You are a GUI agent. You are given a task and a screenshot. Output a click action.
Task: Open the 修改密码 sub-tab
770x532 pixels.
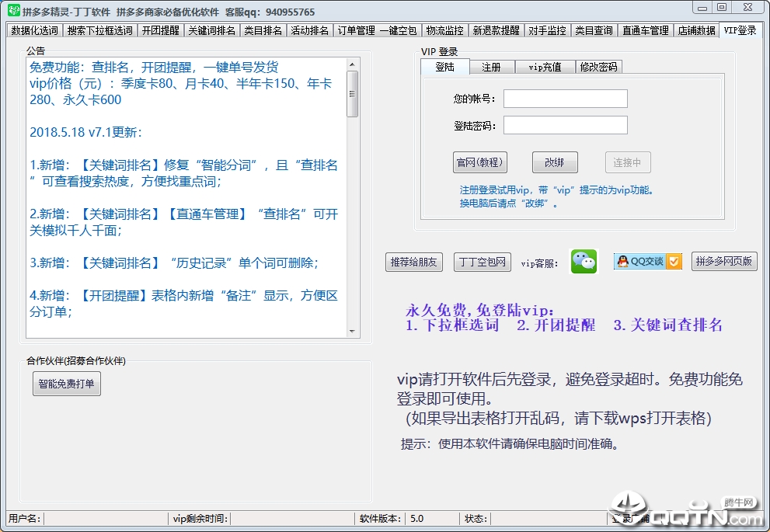pyautogui.click(x=598, y=68)
